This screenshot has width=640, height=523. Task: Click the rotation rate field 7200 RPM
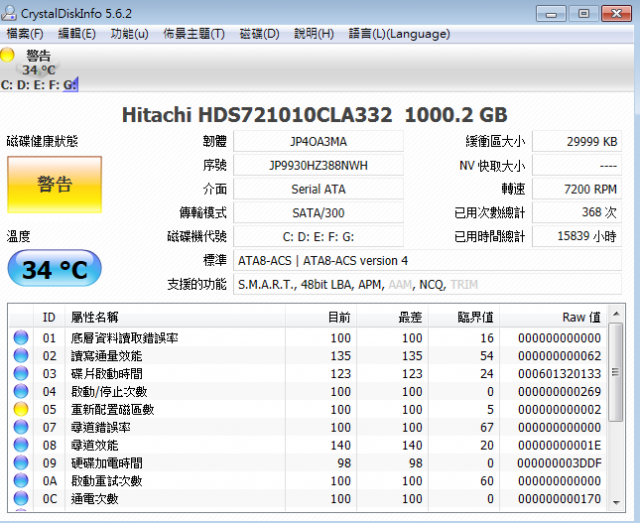577,189
